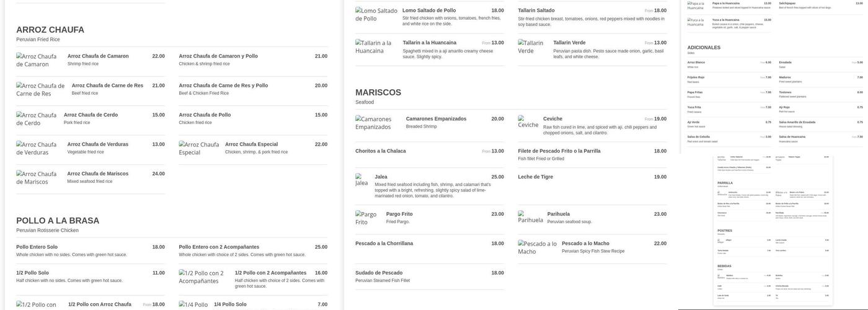Click the Tallarin Saltado item title
The height and width of the screenshot is (310, 868).
[536, 11]
